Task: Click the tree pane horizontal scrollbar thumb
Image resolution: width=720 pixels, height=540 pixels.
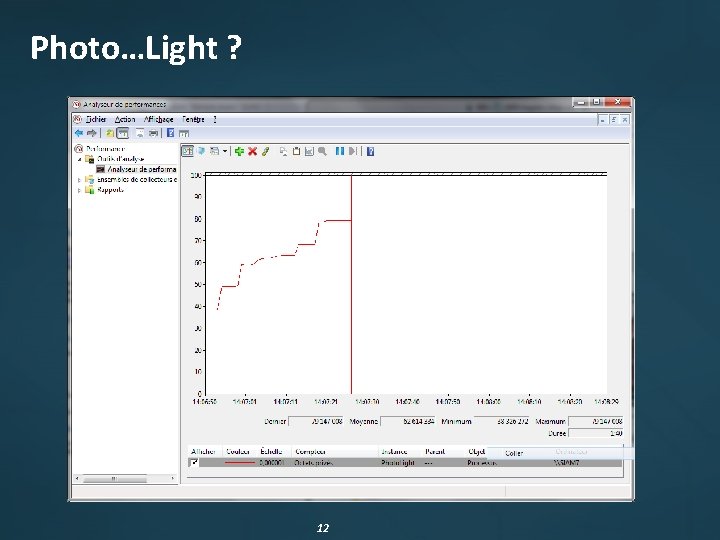Action: (115, 478)
